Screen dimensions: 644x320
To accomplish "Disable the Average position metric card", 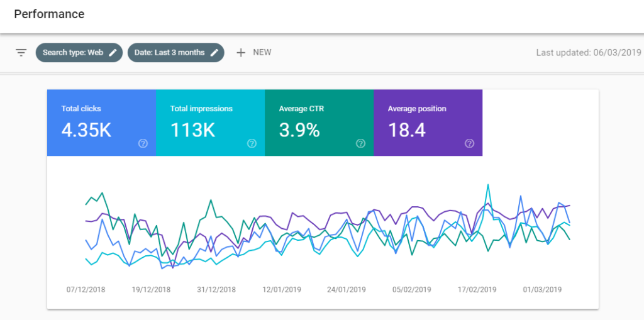I will (x=427, y=122).
